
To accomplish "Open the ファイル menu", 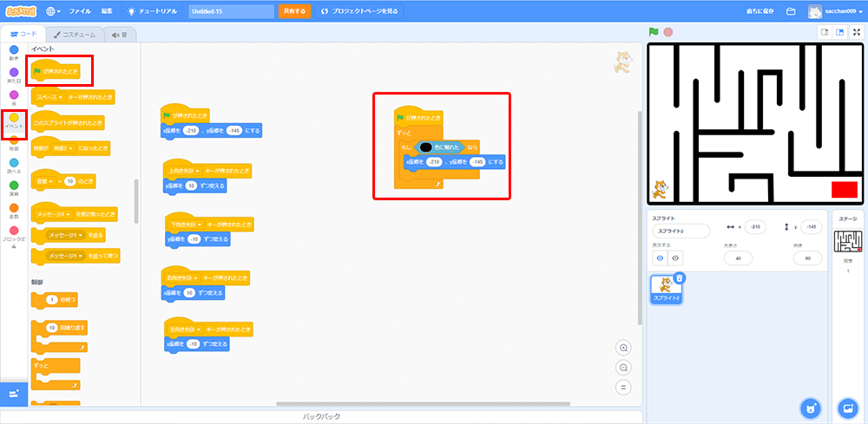I will tap(79, 11).
